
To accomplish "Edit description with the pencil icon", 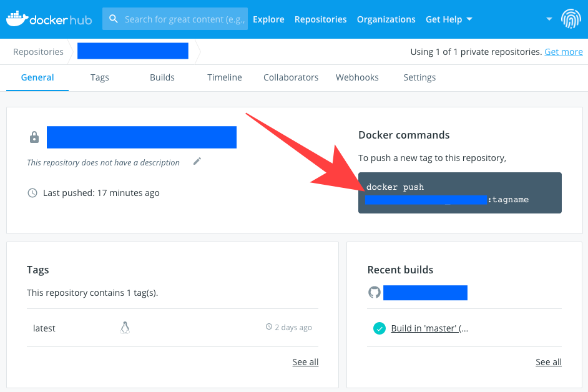I will pyautogui.click(x=197, y=161).
